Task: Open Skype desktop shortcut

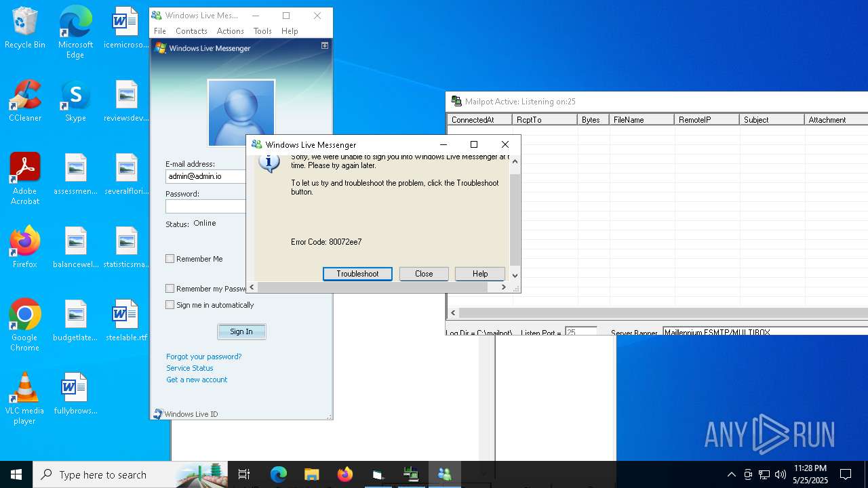Action: (x=75, y=101)
